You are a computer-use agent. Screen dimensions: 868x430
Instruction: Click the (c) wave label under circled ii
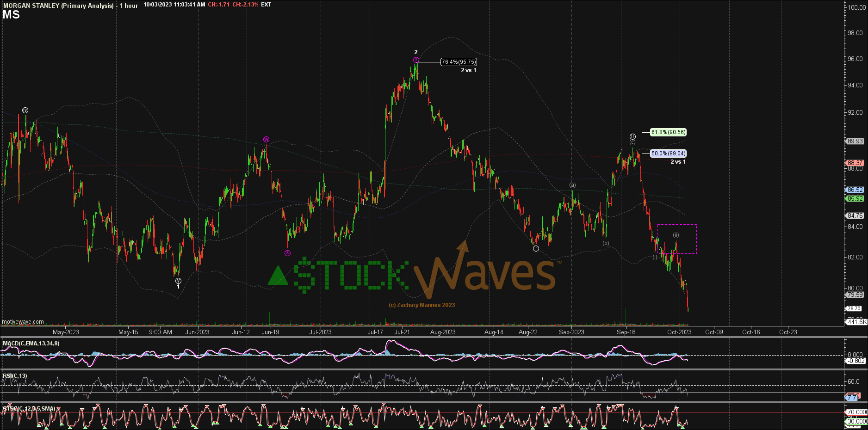point(632,142)
